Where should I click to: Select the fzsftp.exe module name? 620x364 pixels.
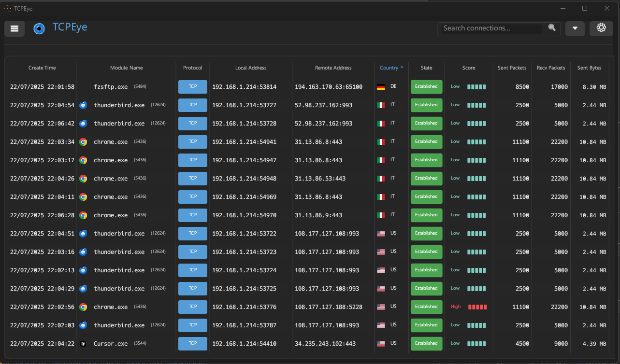(x=111, y=87)
